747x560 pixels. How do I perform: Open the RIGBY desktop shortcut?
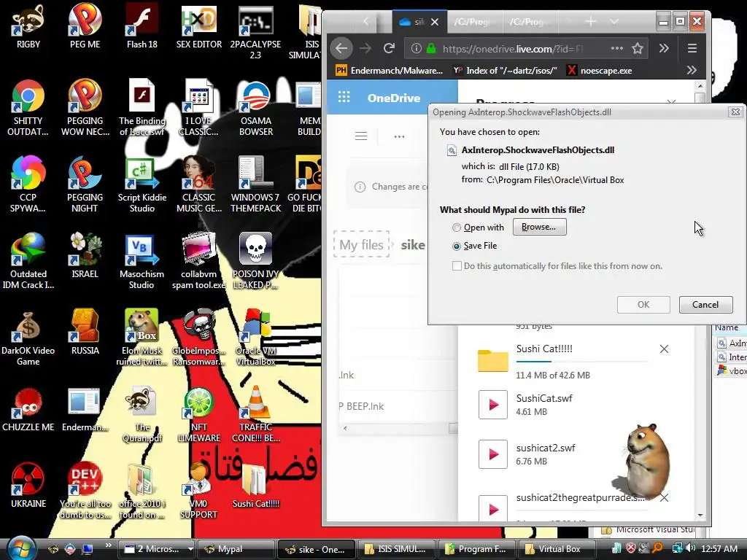pyautogui.click(x=28, y=26)
